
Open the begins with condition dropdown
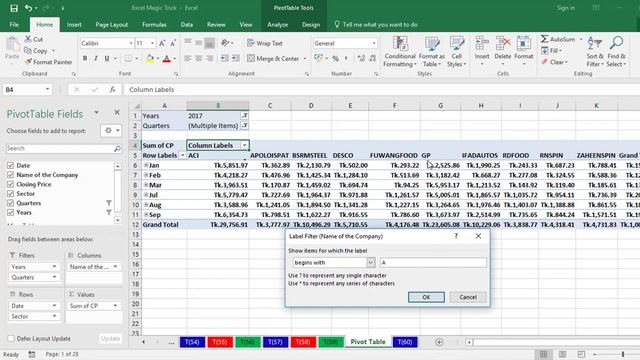[x=370, y=262]
